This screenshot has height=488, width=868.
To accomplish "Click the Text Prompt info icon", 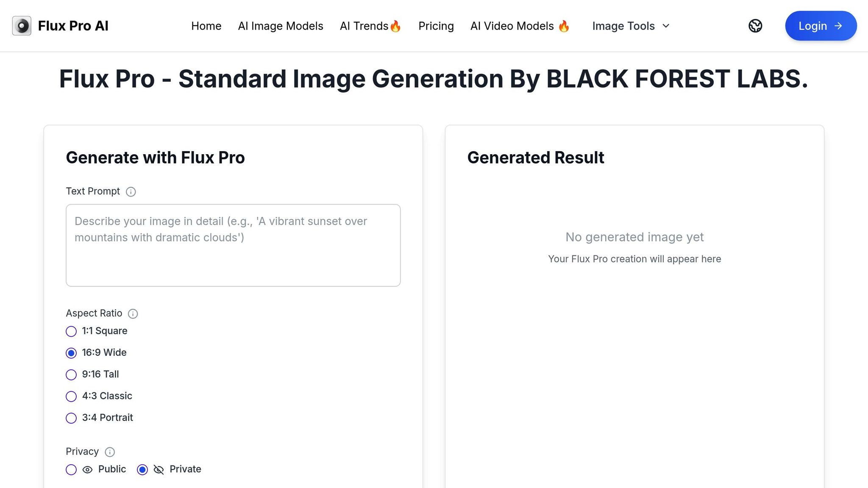I will [131, 191].
